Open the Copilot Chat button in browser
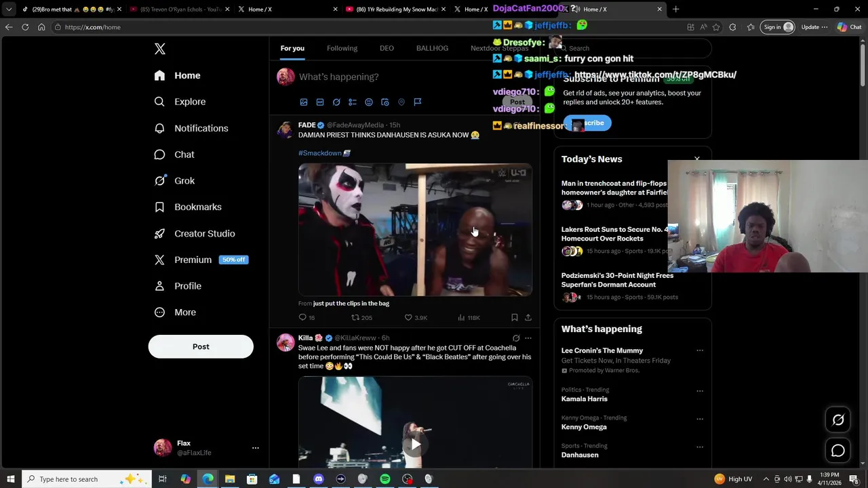868x488 pixels. pyautogui.click(x=850, y=27)
